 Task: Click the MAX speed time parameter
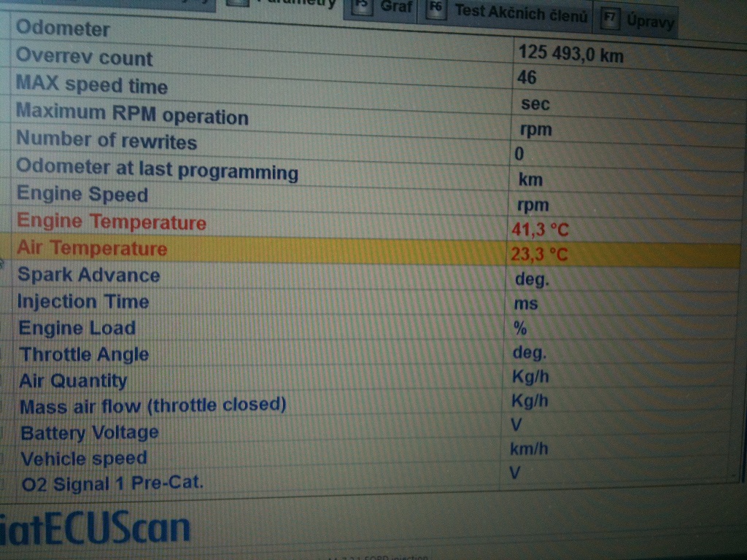91,85
